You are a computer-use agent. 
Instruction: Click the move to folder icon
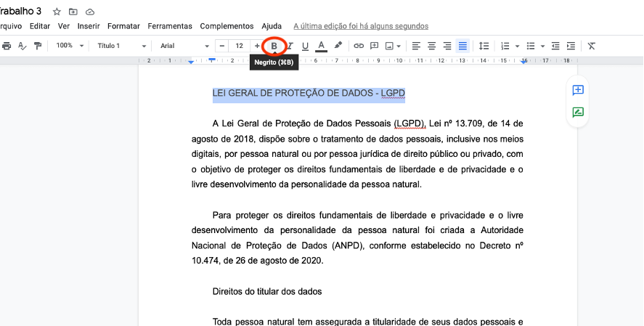pos(73,12)
